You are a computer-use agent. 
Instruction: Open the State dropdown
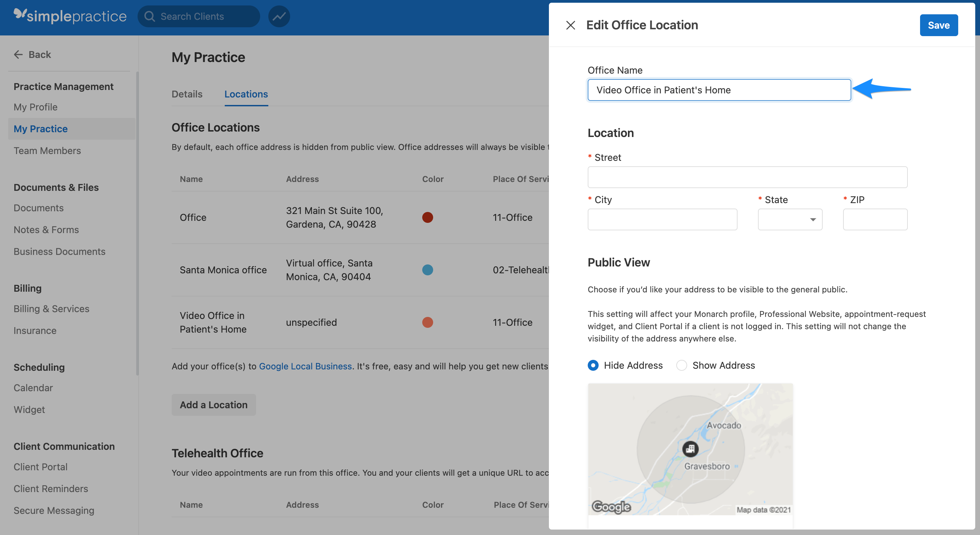coord(790,219)
